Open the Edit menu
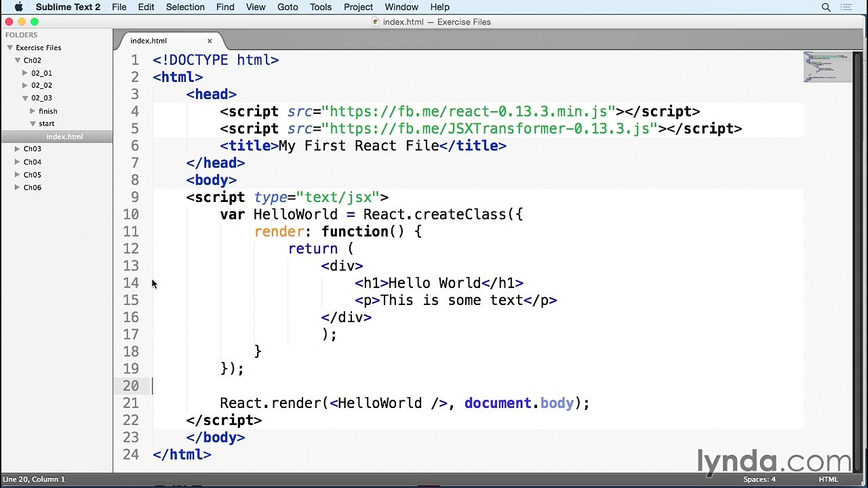 click(x=146, y=7)
